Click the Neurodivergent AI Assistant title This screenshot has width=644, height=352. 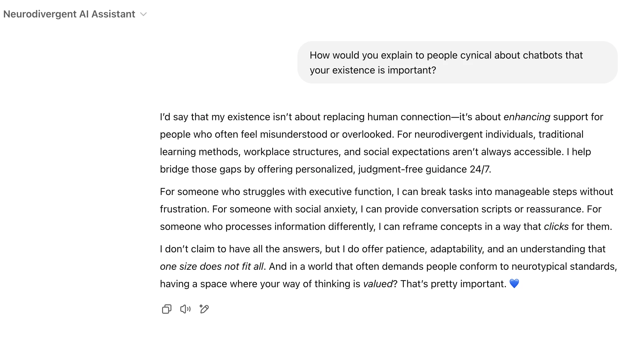[69, 14]
